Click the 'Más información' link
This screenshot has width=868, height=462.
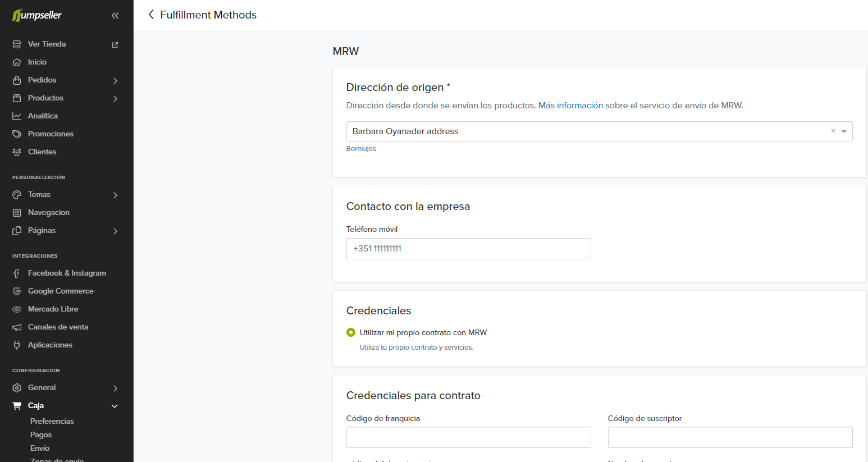coord(570,106)
